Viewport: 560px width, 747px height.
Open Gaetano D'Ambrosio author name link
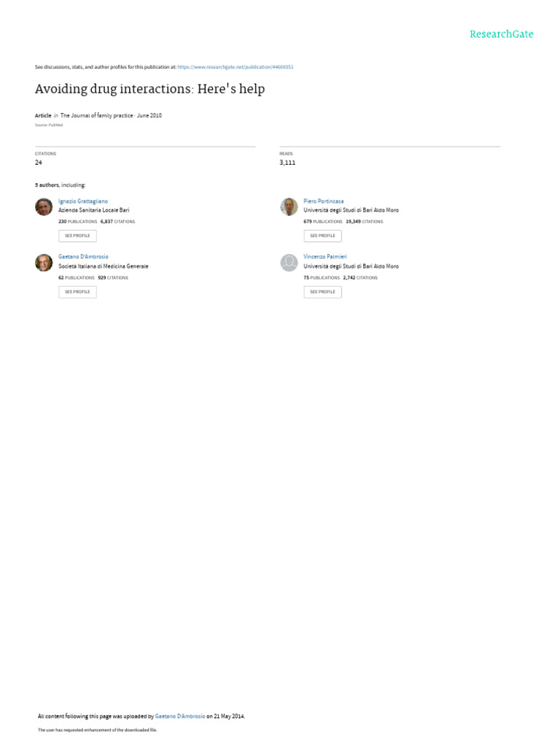point(83,257)
